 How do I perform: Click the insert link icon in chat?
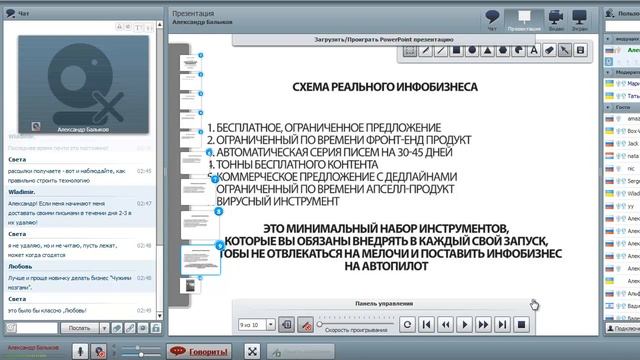pyautogui.click(x=130, y=328)
